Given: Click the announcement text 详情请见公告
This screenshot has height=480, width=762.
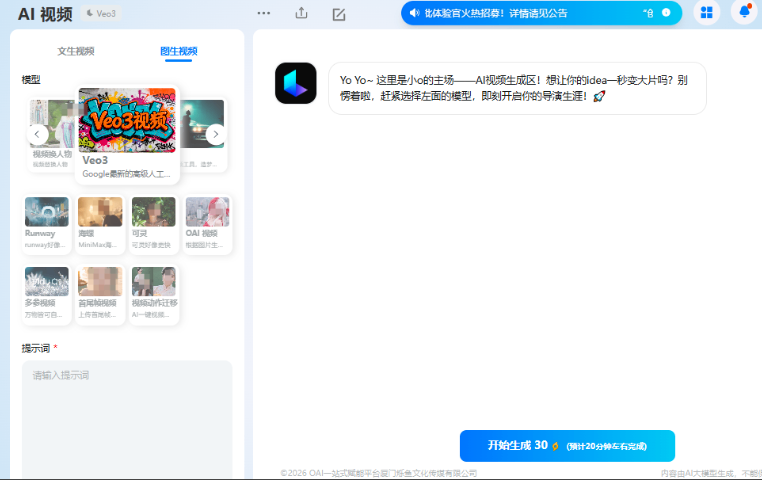Looking at the screenshot, I should point(538,13).
